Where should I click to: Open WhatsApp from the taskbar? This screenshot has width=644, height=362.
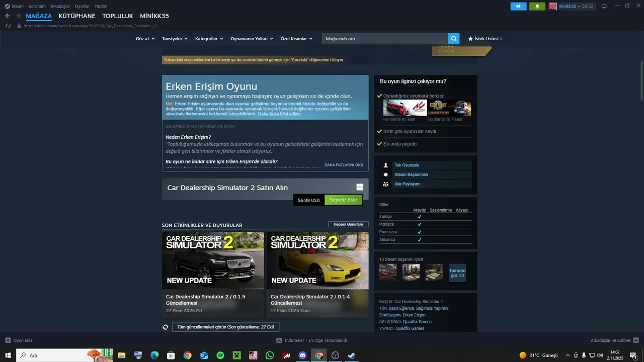(x=270, y=355)
